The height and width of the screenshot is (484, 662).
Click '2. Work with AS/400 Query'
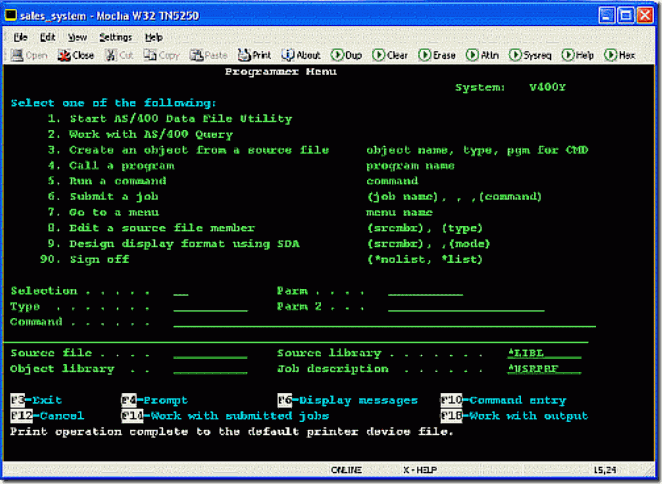(x=140, y=134)
